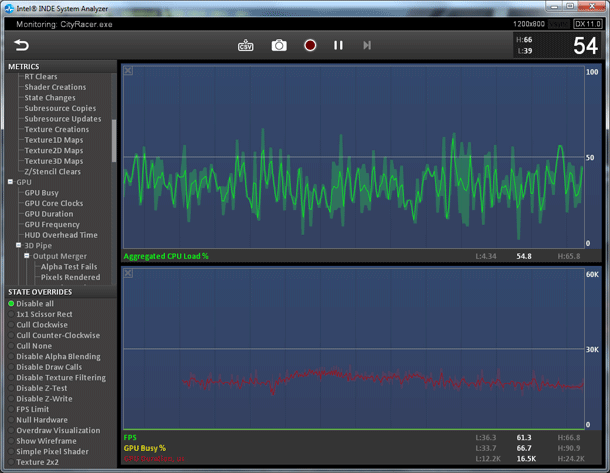Click the Aggregated CPU Load % label
The height and width of the screenshot is (473, 610).
166,256
